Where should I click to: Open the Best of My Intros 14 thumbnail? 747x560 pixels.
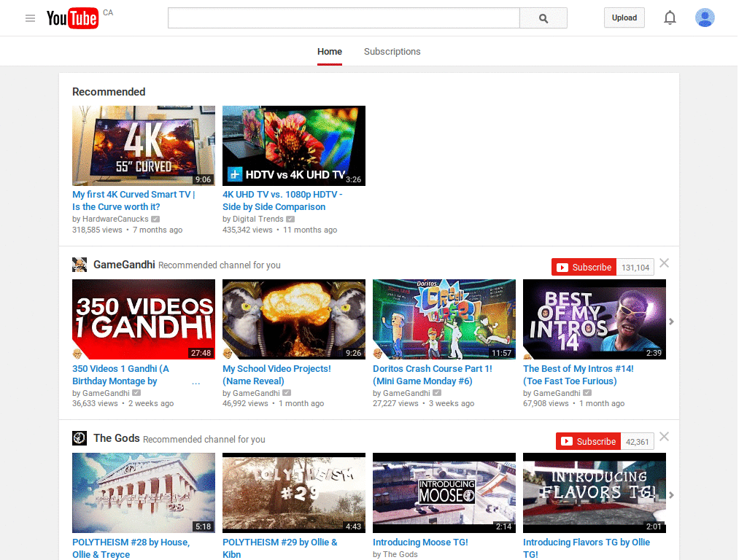point(594,319)
